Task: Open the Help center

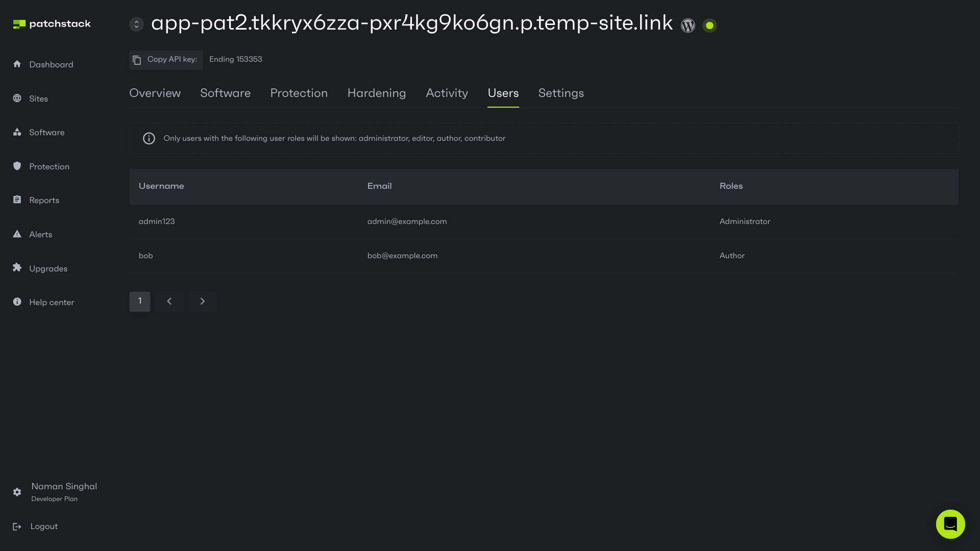Action: pyautogui.click(x=51, y=302)
